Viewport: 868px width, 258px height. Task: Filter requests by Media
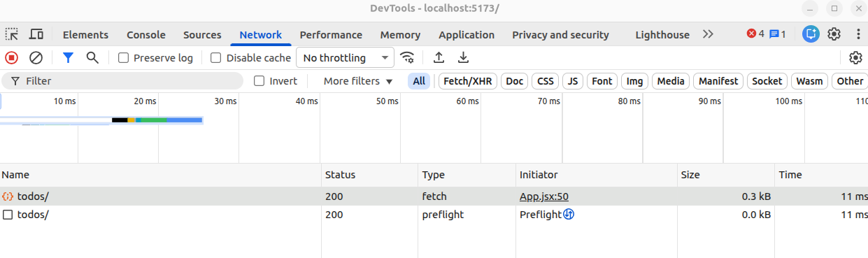671,81
